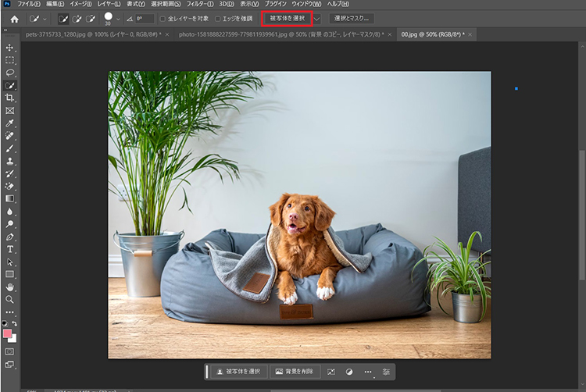The height and width of the screenshot is (392, 586).
Task: Select the Spot Healing Brush tool
Action: (x=9, y=136)
